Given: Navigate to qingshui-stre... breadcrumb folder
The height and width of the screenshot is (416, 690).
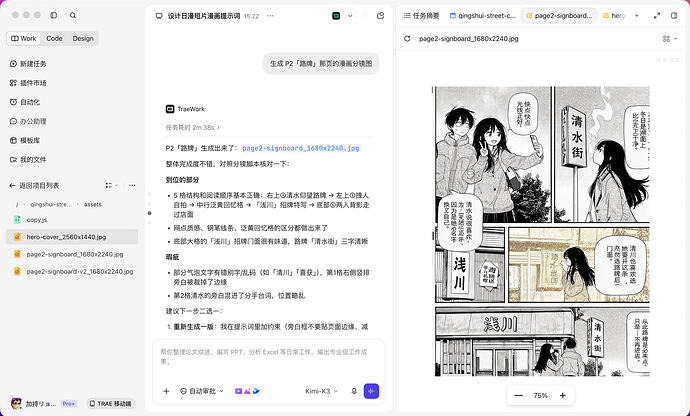Looking at the screenshot, I should click(51, 204).
